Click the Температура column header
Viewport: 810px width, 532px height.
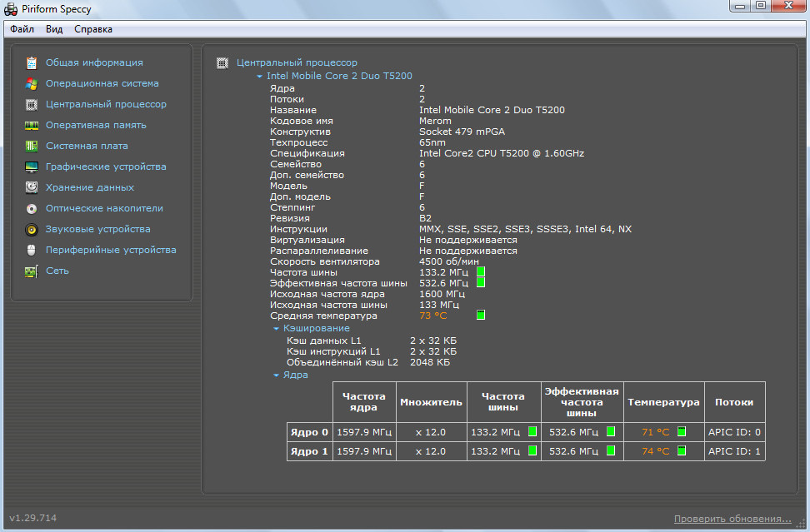pos(663,402)
